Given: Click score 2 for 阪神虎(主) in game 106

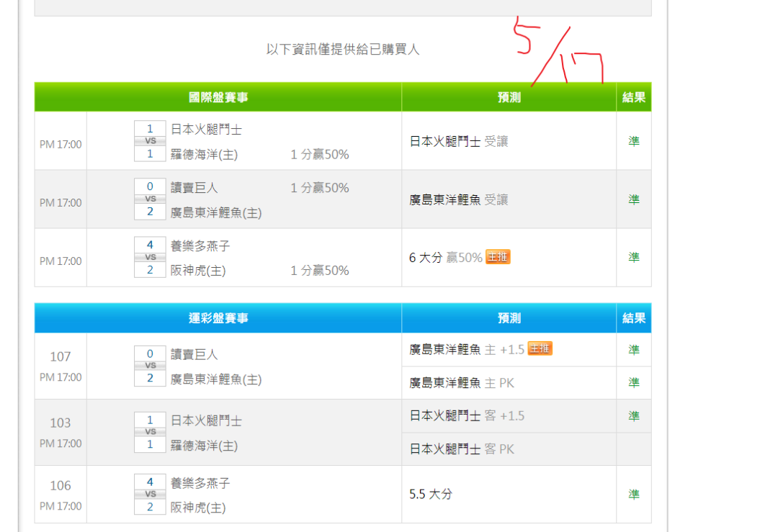Looking at the screenshot, I should click(150, 507).
